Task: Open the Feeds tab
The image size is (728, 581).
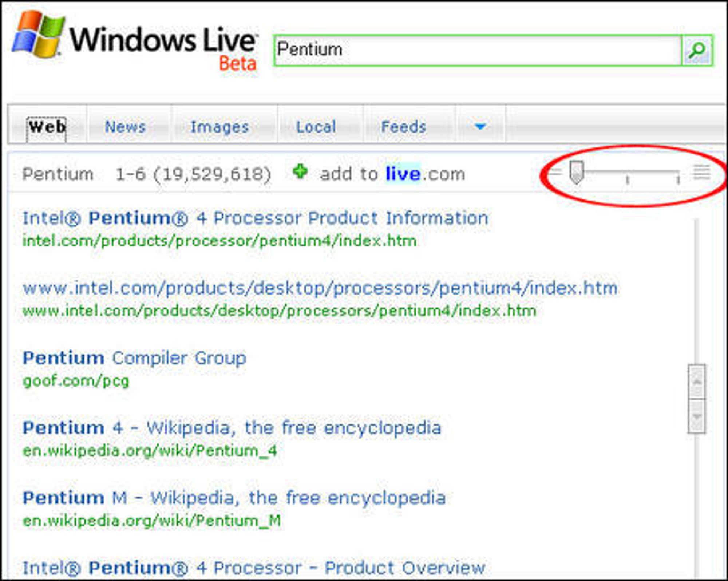Action: (403, 127)
